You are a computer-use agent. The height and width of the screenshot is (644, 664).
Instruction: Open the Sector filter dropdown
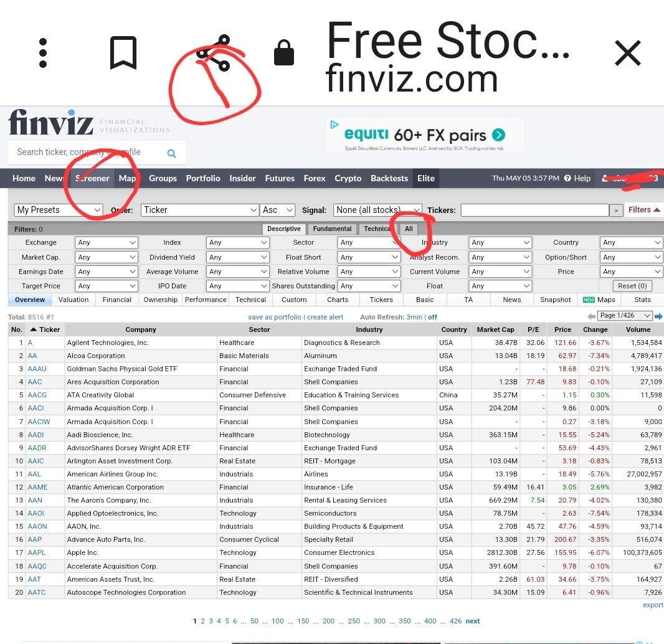click(369, 242)
